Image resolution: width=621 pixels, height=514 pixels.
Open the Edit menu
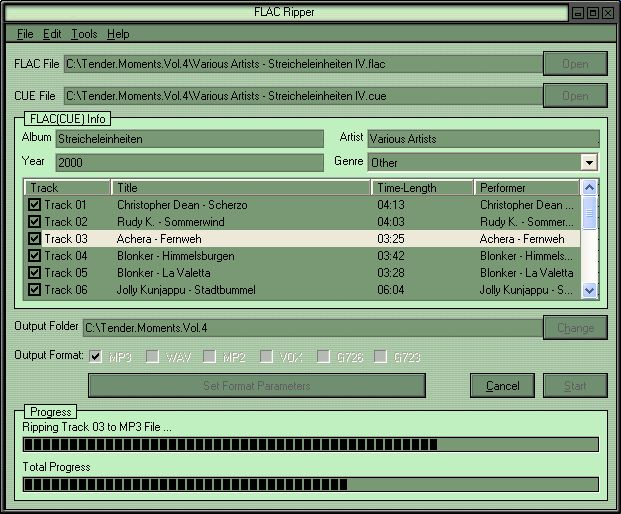[x=52, y=34]
